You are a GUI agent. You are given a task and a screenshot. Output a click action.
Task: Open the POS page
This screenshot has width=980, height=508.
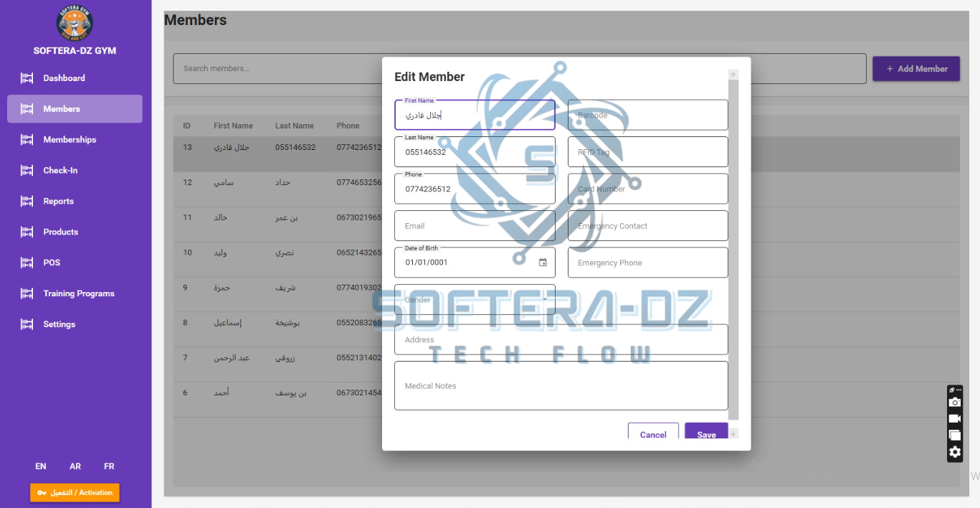pos(75,263)
